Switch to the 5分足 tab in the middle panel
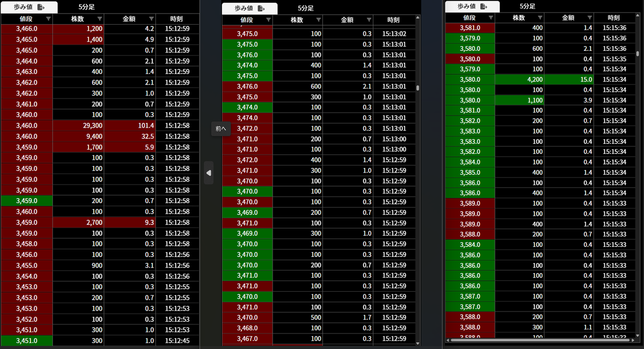Viewport: 644px width, 349px height. [306, 9]
